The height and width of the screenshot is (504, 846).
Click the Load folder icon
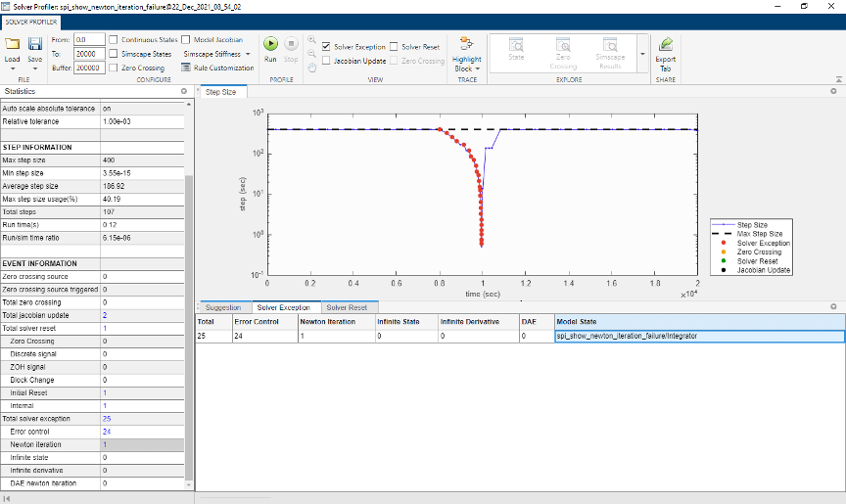12,45
